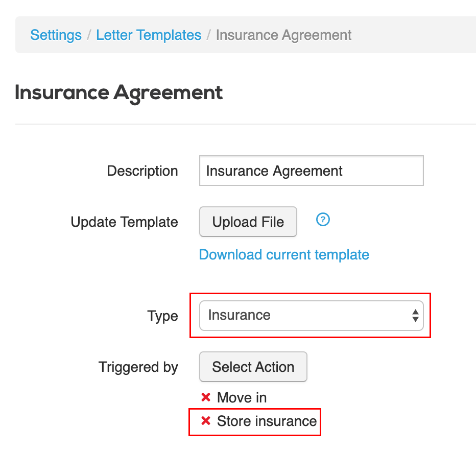
Task: Click the Type dropdown up-down arrows
Action: click(415, 316)
